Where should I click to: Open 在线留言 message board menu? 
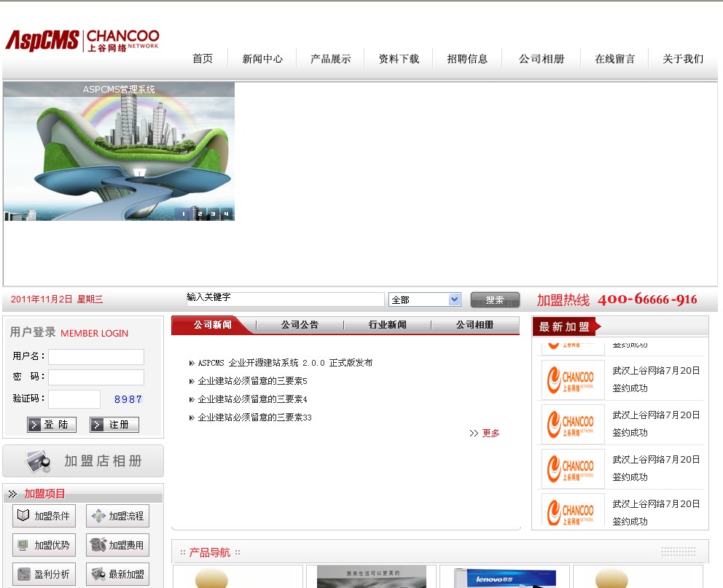point(614,58)
